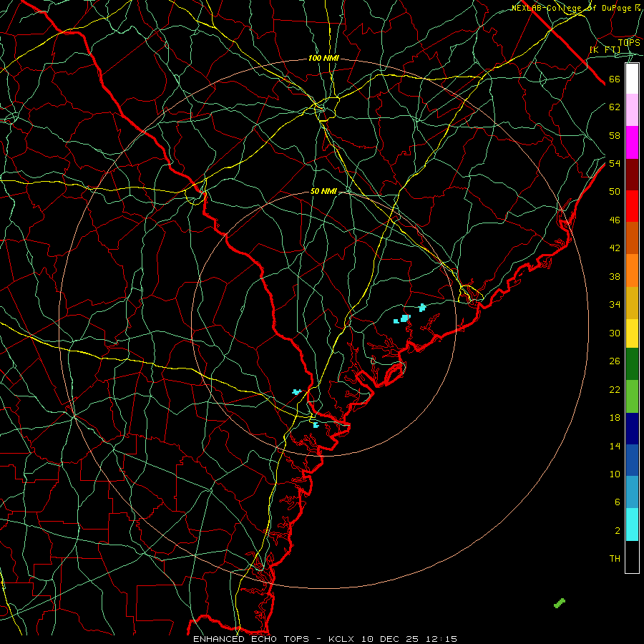
Task: Click the magenta legend color swatch
Action: [632, 142]
